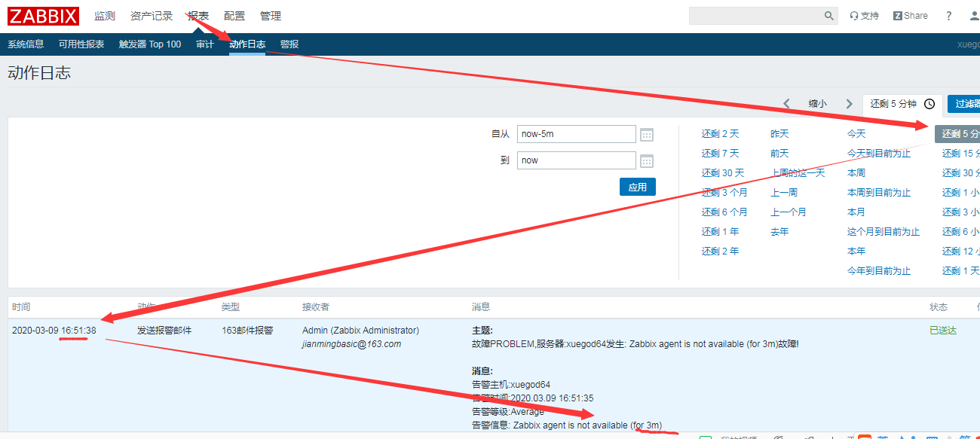Click the ZABBIX logo
Viewport: 980px width, 439px height.
[x=43, y=15]
